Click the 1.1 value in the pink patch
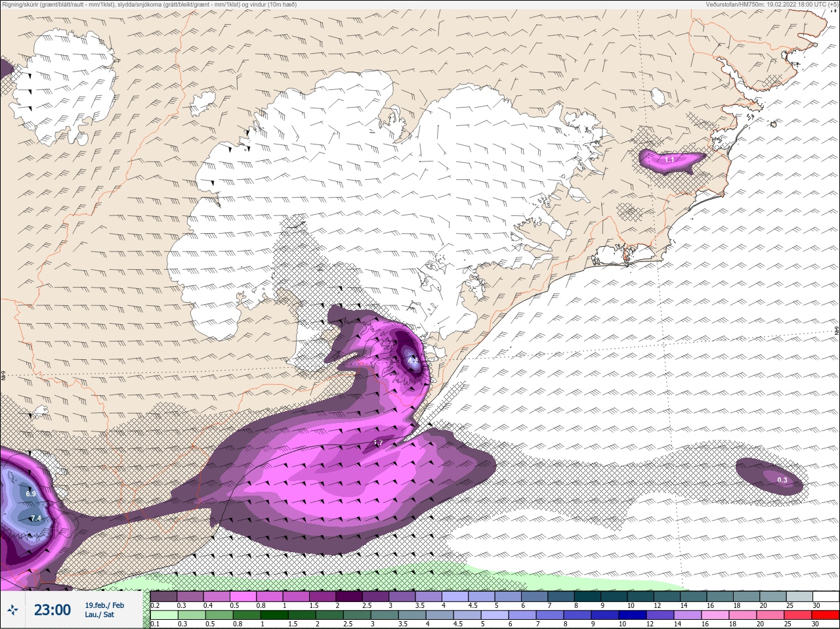 coord(669,160)
